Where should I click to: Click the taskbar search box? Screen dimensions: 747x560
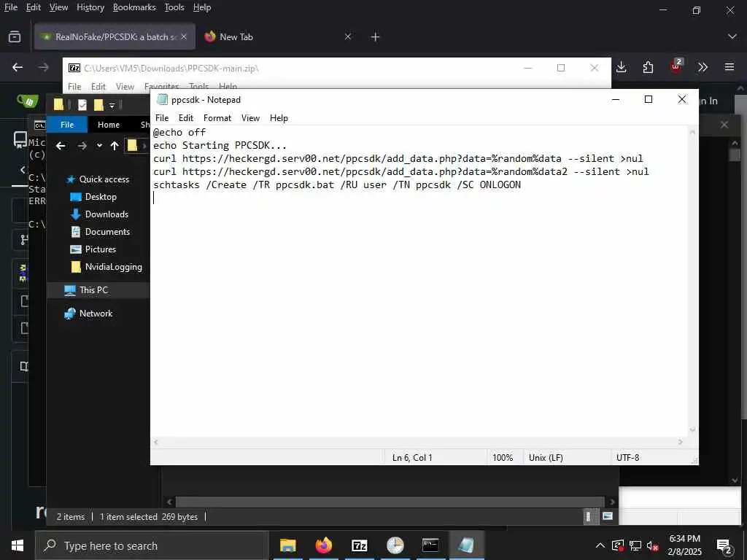tap(152, 545)
